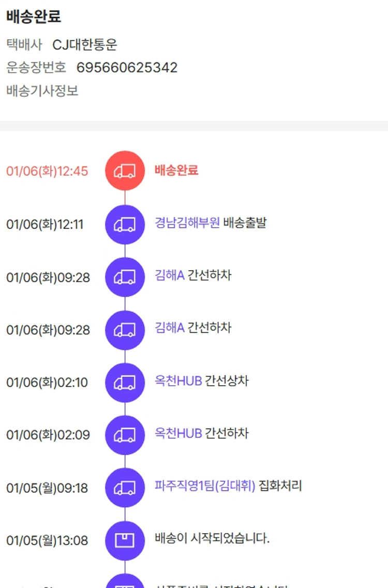
Task: Open the 파주직영1팀(김대휘) link
Action: point(205,486)
